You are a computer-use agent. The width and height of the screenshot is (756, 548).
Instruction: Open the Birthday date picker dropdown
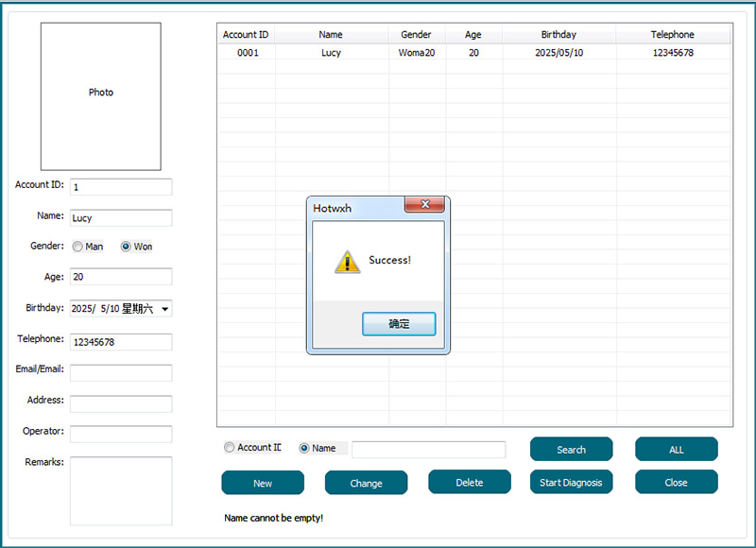click(165, 309)
